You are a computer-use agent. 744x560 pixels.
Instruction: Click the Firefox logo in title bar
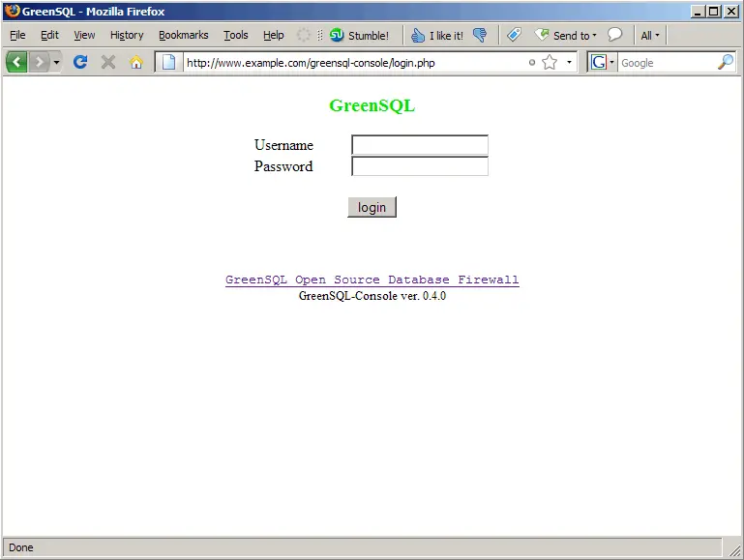12,11
